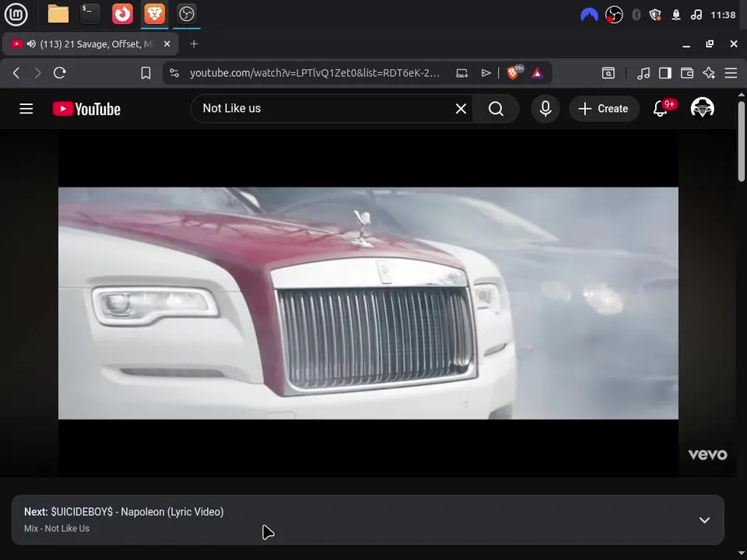Open the Linux Mint start menu
Image resolution: width=747 pixels, height=560 pixels.
click(16, 14)
